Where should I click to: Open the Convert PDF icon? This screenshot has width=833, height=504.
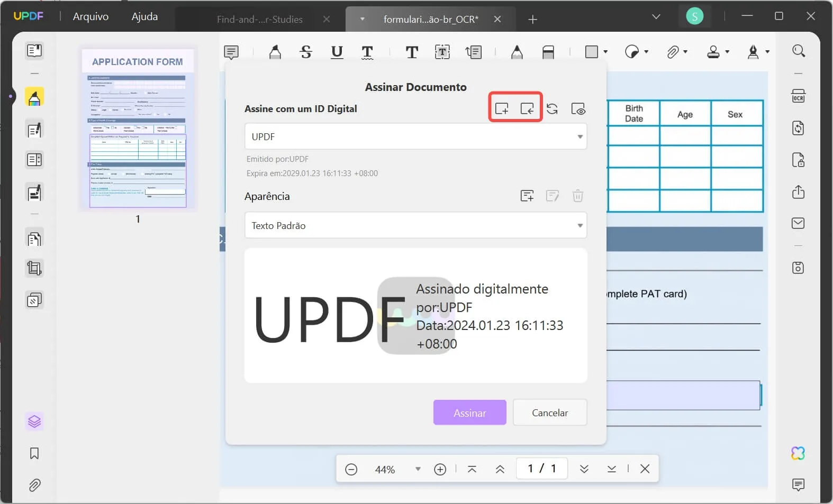799,128
